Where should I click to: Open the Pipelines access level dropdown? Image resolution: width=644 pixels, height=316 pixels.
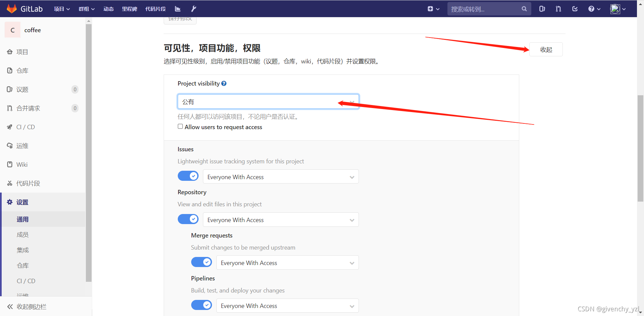tap(287, 306)
